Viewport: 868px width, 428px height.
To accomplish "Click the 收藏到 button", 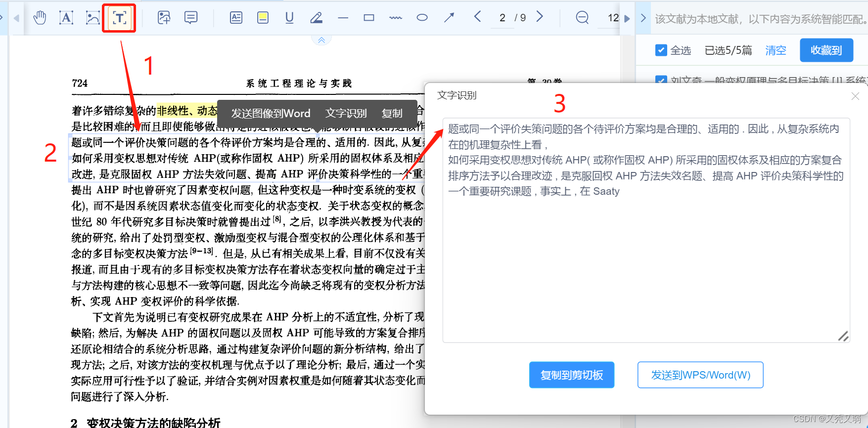I will (826, 50).
